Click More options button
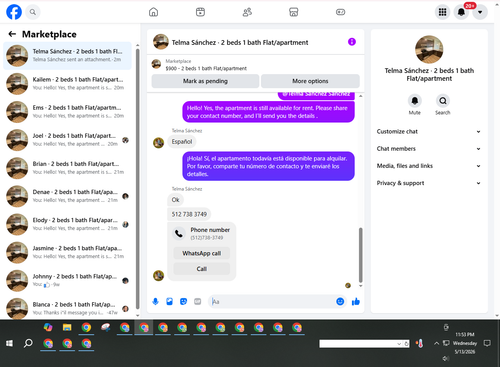This screenshot has height=367, width=500. 310,81
